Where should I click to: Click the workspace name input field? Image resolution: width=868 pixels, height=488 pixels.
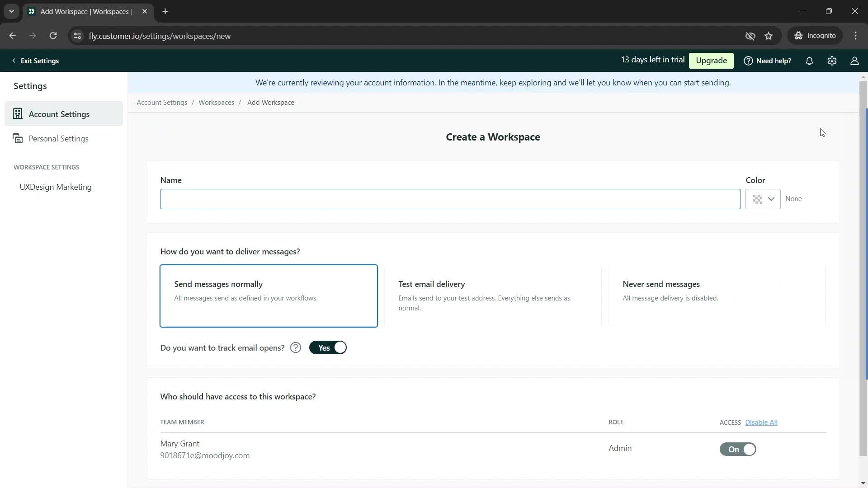point(450,199)
